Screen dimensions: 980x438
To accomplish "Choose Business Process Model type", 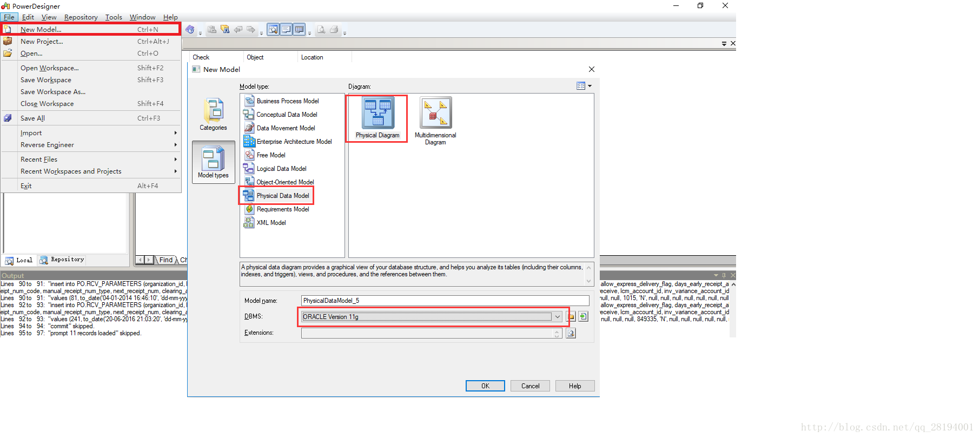I will point(281,101).
